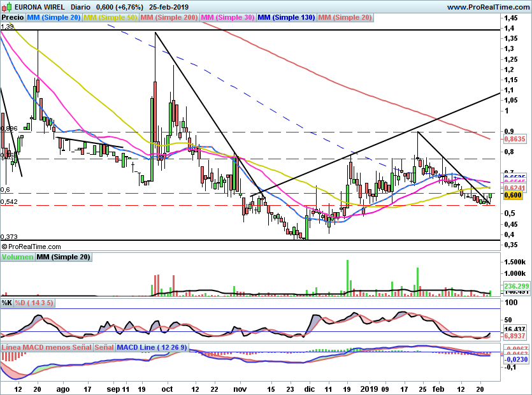Click the 0,6 level label at left
The height and width of the screenshot is (395, 532).
click(5, 190)
